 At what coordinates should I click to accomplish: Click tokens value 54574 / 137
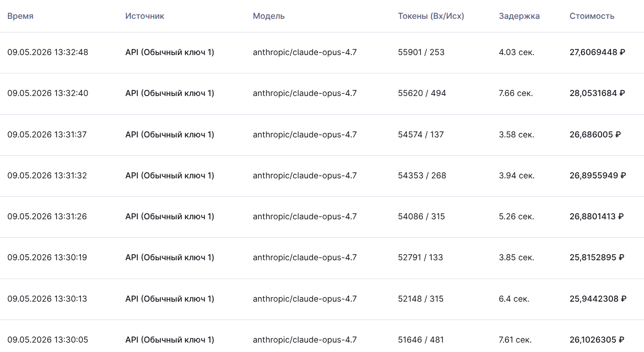421,135
